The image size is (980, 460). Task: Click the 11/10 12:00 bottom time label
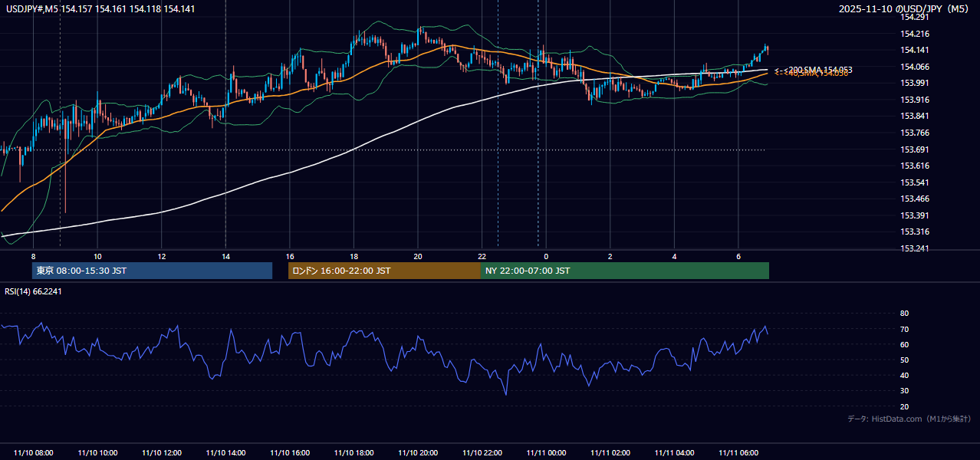click(x=162, y=453)
